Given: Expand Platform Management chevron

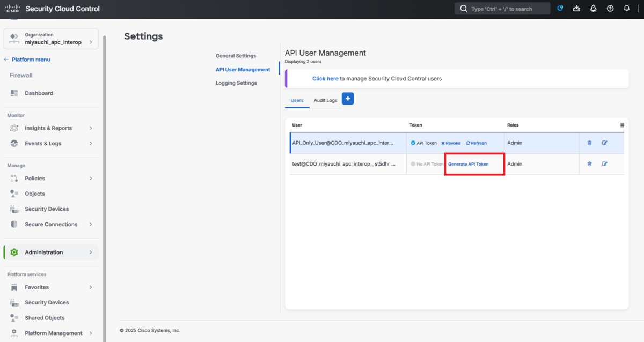Looking at the screenshot, I should (x=91, y=333).
